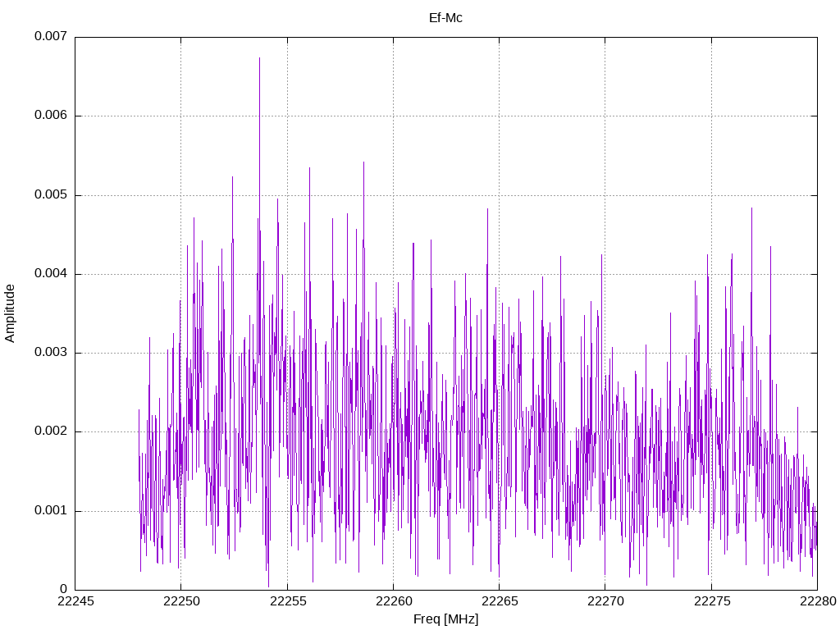Click the y-axis tick label 0.005
This screenshot has width=840, height=630.
tap(51, 194)
